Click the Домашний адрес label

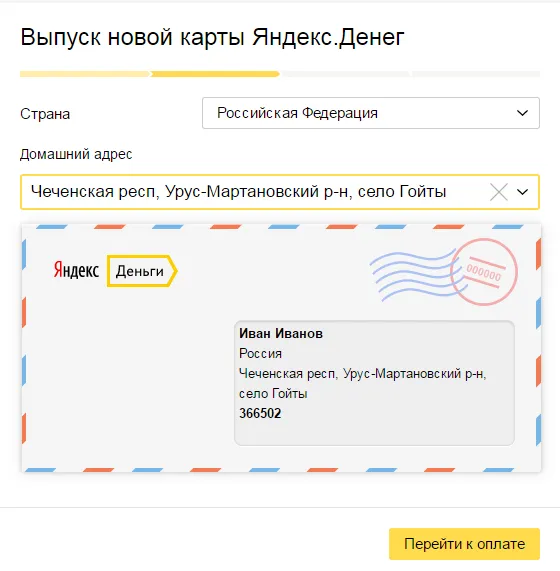(x=76, y=154)
